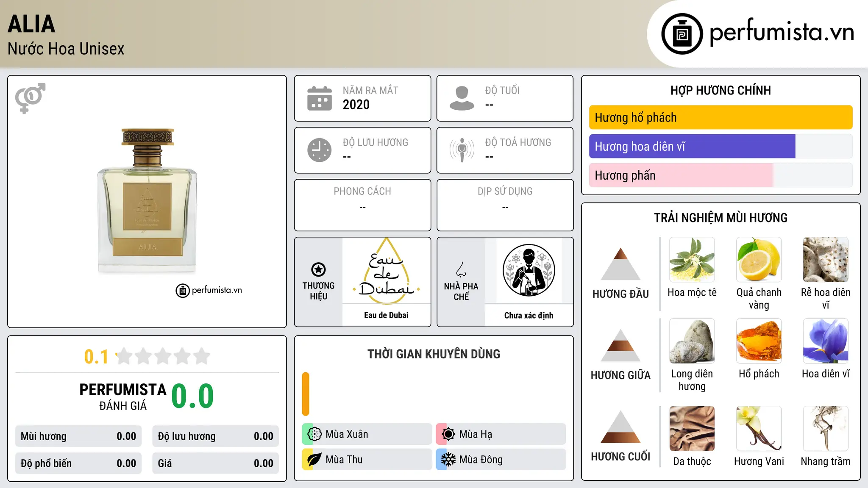
Task: Click the Giá score row
Action: pos(215,463)
